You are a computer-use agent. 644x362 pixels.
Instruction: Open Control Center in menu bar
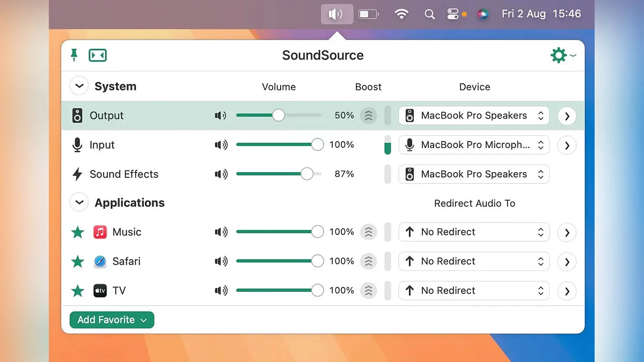(x=453, y=14)
